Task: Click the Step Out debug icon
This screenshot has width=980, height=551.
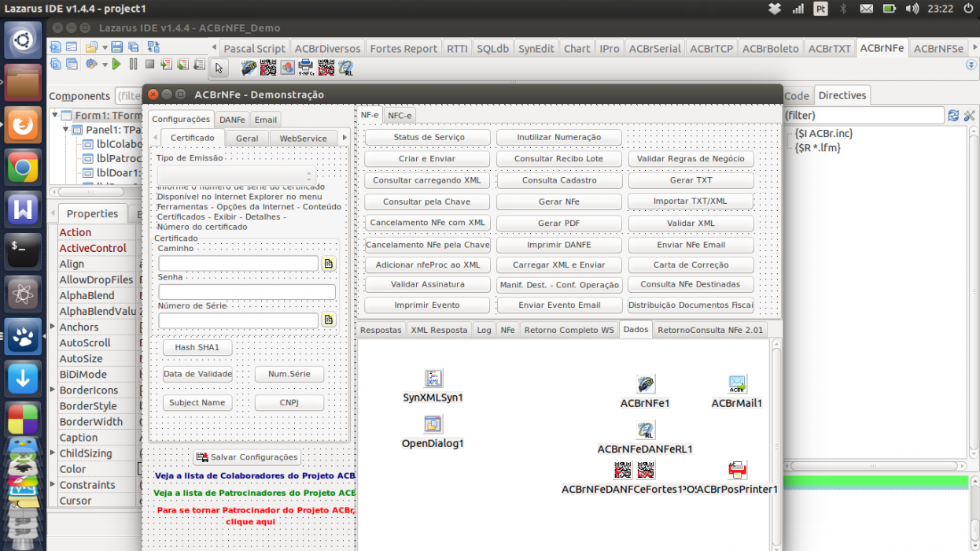Action: click(x=199, y=65)
